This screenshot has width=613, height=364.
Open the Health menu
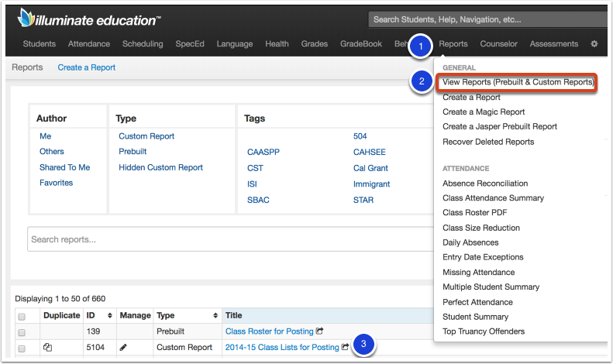point(277,43)
